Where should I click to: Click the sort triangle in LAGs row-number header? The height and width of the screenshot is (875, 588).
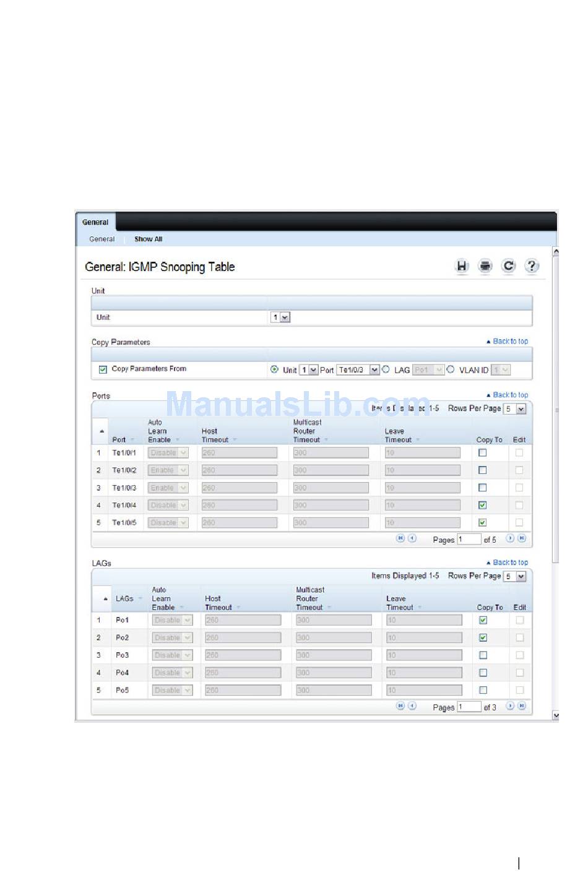[105, 598]
